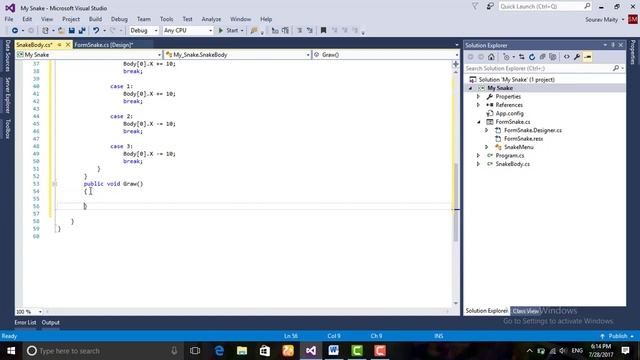This screenshot has height=360, width=640.
Task: Open the Debug menu
Action: [119, 19]
